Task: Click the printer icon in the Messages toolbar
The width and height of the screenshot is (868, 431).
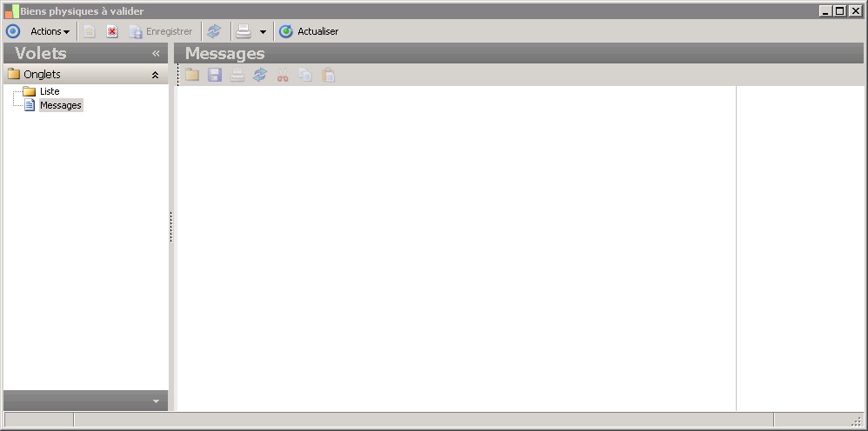Action: (x=237, y=75)
